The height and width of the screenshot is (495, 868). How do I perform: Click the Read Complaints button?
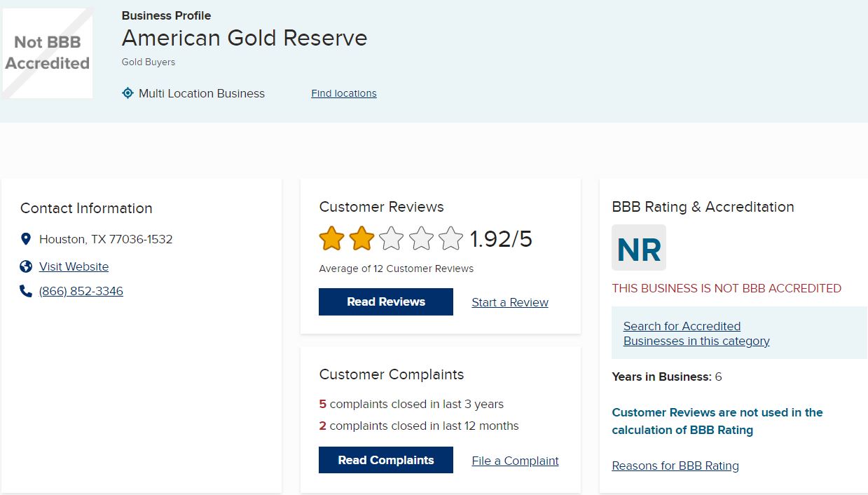tap(386, 460)
